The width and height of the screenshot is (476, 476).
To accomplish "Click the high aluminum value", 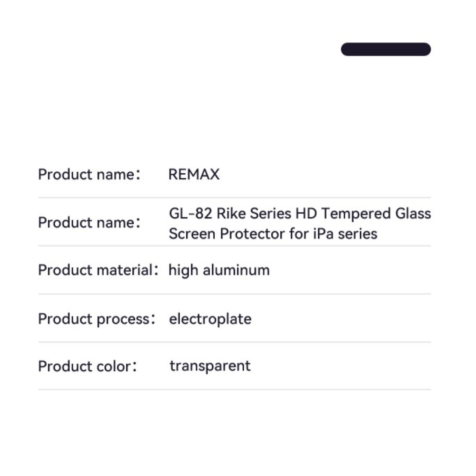I will click(x=219, y=270).
